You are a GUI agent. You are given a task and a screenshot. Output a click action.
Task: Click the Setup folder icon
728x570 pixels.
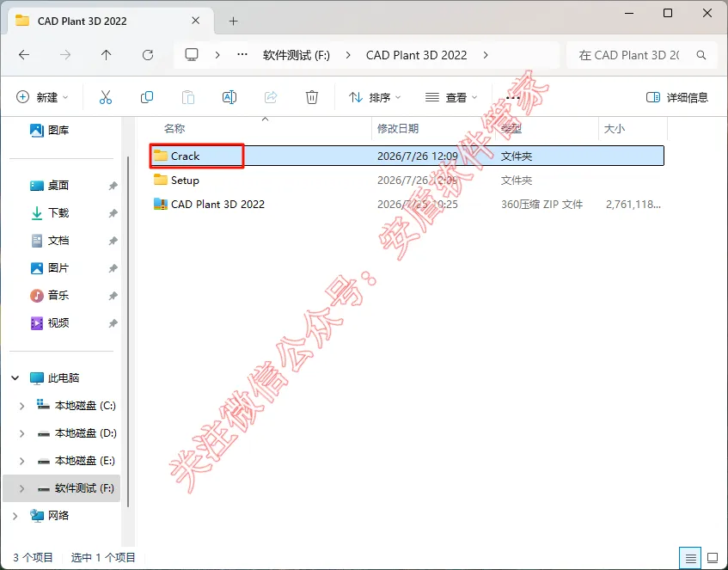(161, 180)
